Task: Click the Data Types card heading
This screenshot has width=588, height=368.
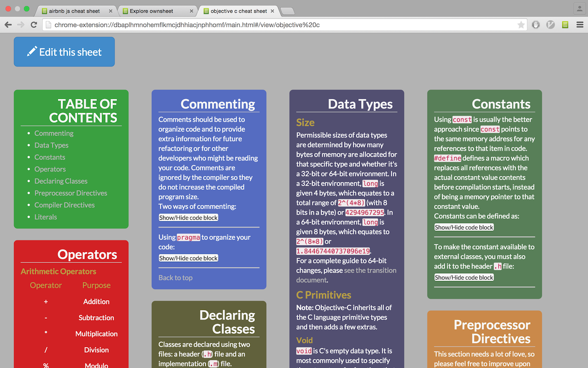Action: click(x=360, y=104)
